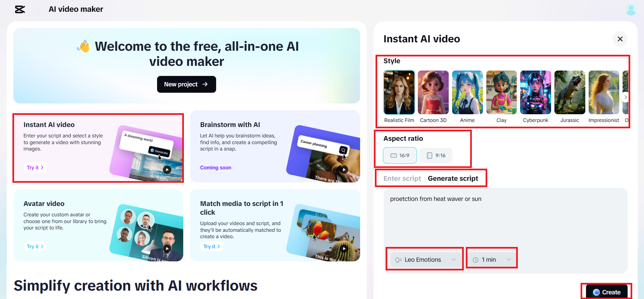Click the Create button

[x=607, y=292]
